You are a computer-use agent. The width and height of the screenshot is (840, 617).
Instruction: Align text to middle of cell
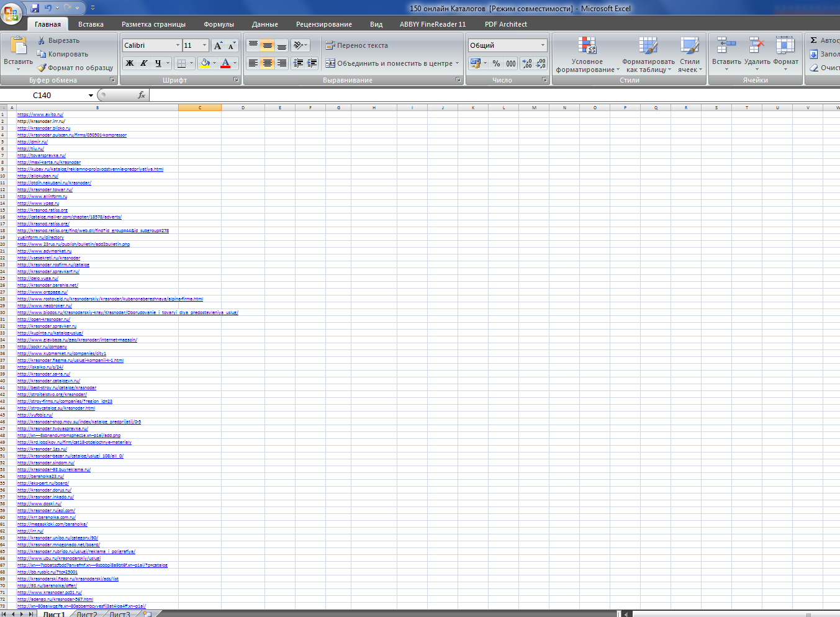pos(268,45)
